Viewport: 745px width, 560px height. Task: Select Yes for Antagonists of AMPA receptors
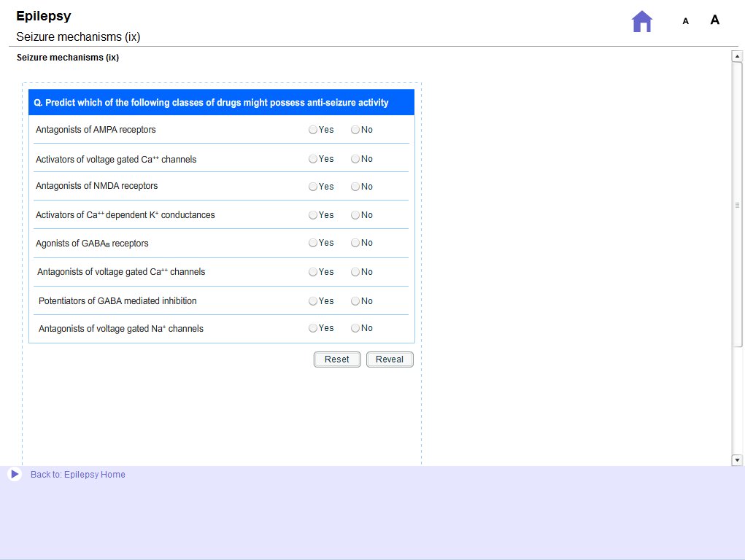coord(312,130)
